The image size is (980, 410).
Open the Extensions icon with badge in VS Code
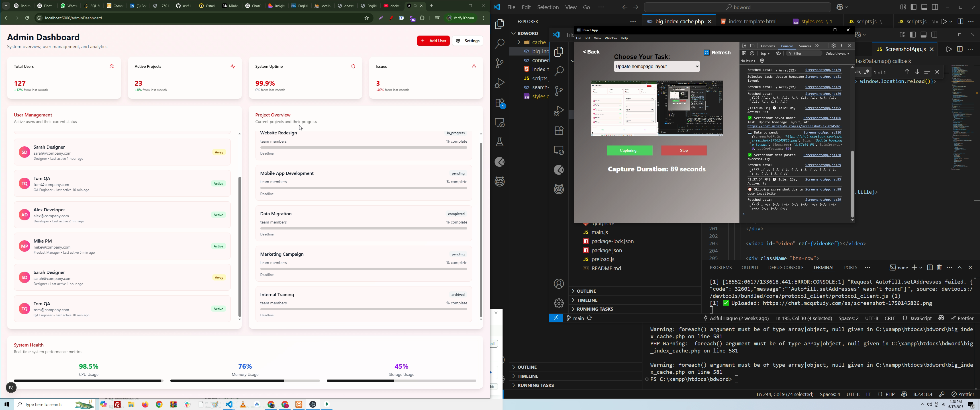click(x=500, y=103)
